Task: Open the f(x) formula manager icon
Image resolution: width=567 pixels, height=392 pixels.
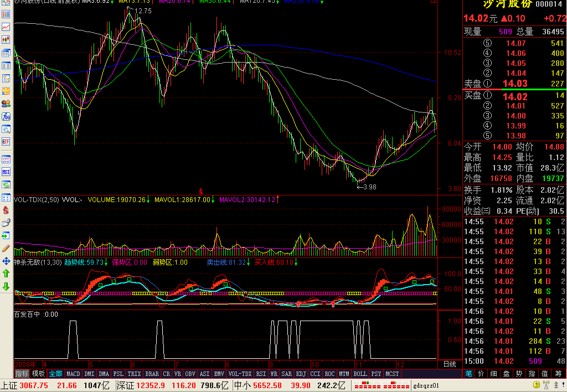Action: [6, 116]
